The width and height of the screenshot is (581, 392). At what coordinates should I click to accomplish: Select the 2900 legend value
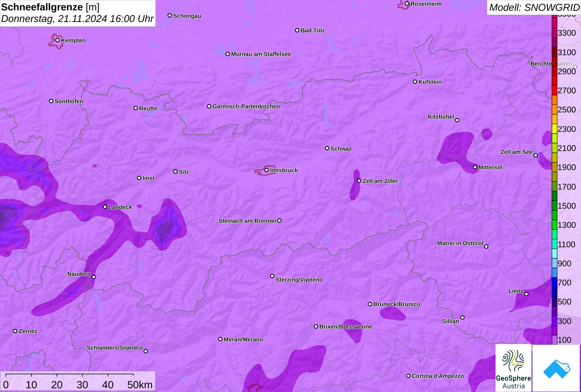567,71
